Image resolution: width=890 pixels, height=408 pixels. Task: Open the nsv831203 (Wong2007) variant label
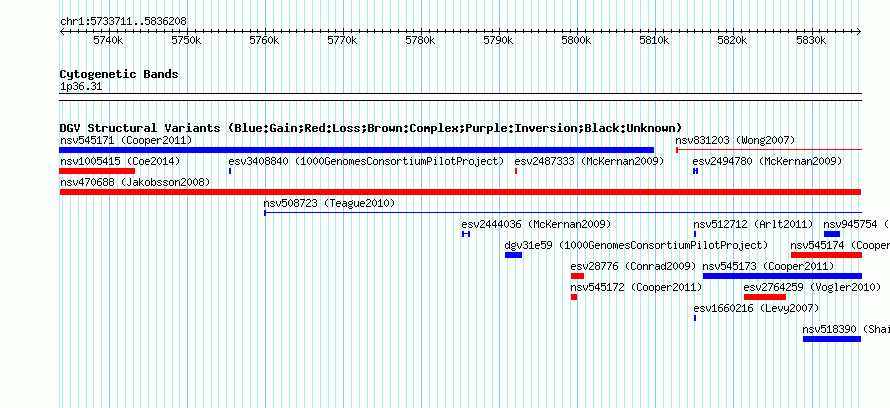pyautogui.click(x=735, y=140)
